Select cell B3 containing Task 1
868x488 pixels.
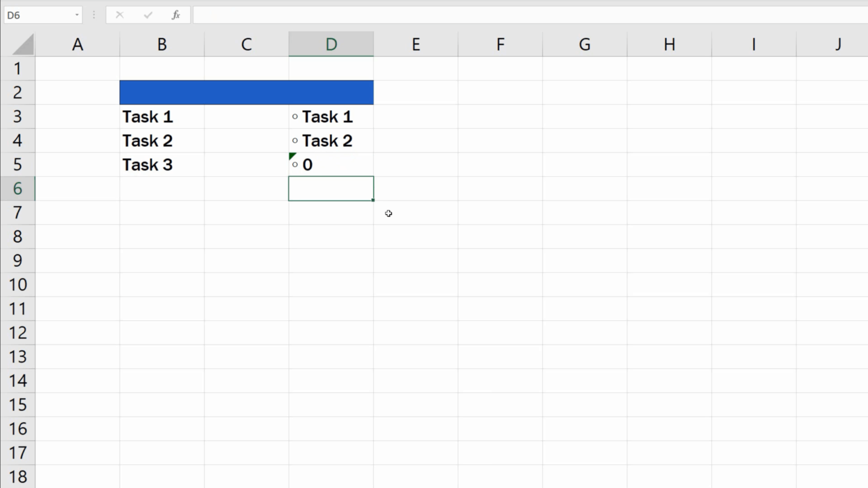tap(162, 116)
